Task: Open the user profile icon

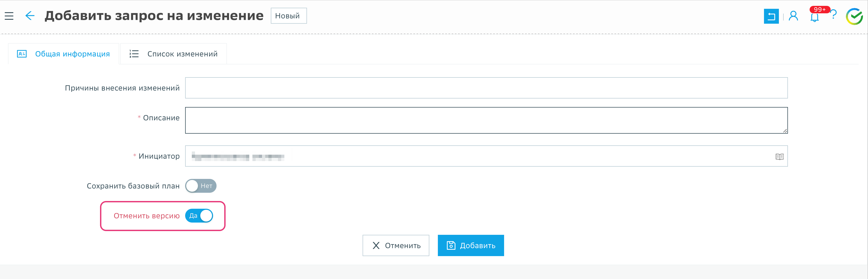Action: point(793,16)
